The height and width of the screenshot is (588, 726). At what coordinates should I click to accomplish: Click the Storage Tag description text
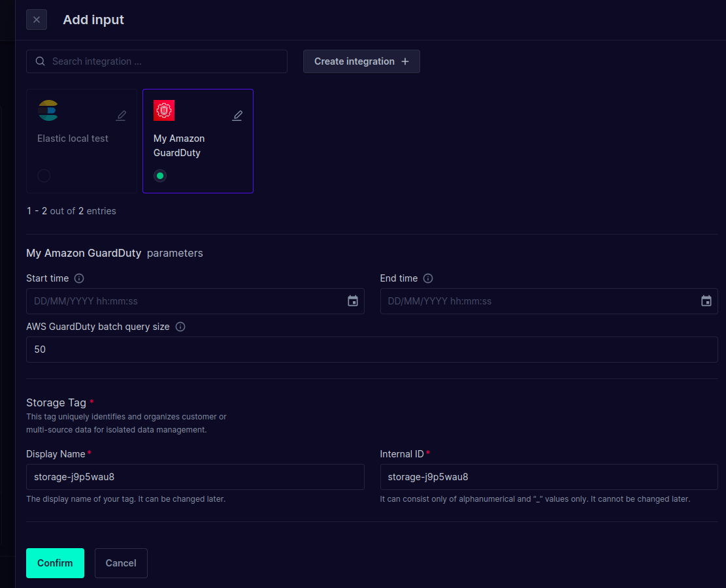pos(126,423)
